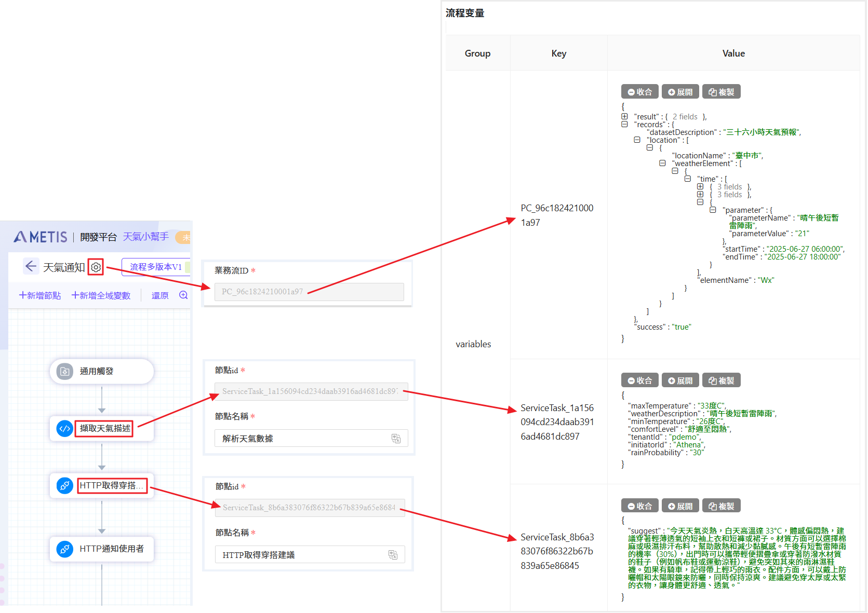Open the 流程多版本V1 version selector
Viewport: 868px width, 613px height.
point(156,267)
